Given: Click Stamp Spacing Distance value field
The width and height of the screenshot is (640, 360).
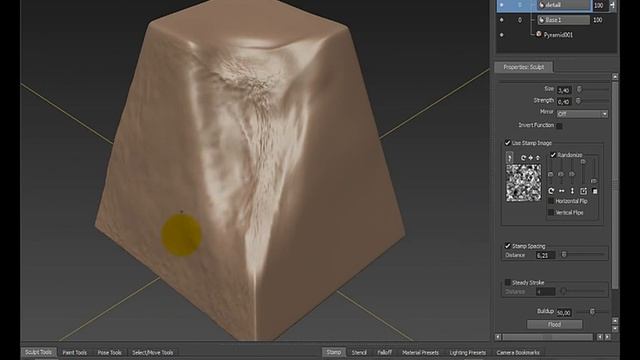Looking at the screenshot, I should pos(545,256).
